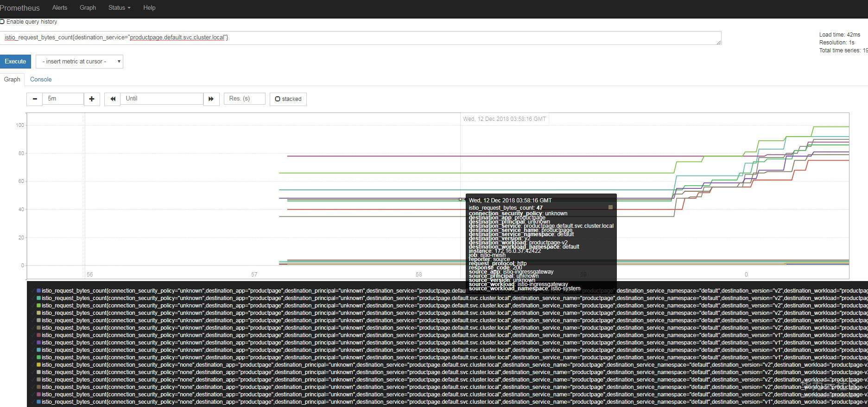Click the 5m range input field

click(63, 99)
